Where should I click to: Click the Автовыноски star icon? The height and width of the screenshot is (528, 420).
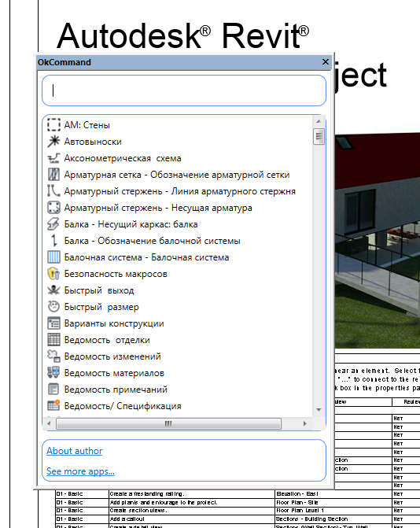click(53, 142)
